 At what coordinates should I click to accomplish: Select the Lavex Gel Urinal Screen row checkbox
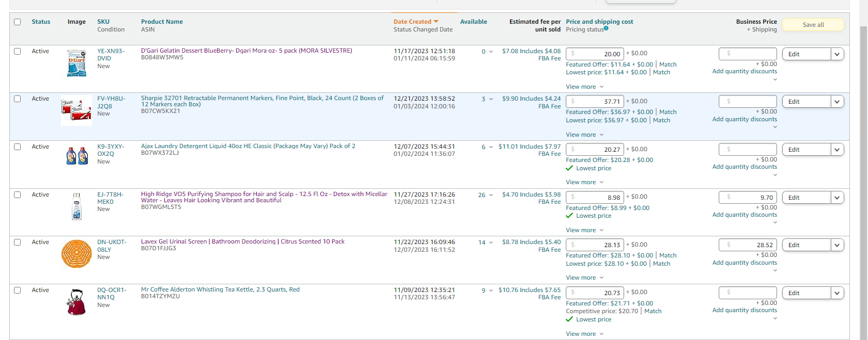pos(18,242)
